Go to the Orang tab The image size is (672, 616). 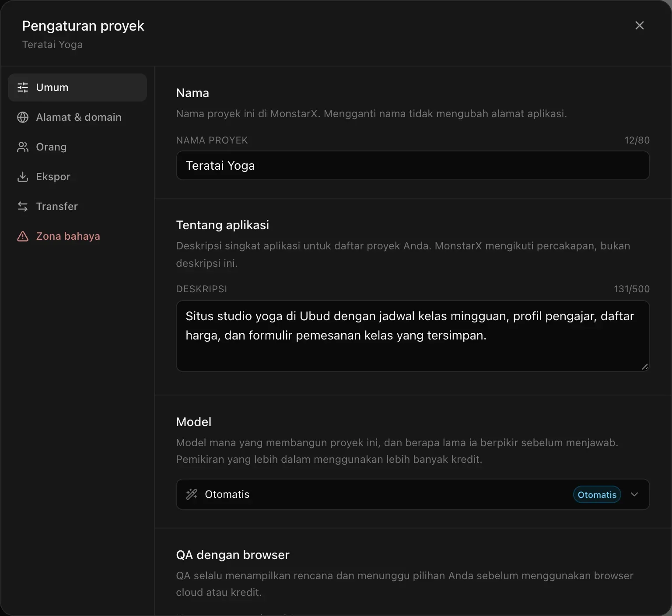pyautogui.click(x=77, y=147)
